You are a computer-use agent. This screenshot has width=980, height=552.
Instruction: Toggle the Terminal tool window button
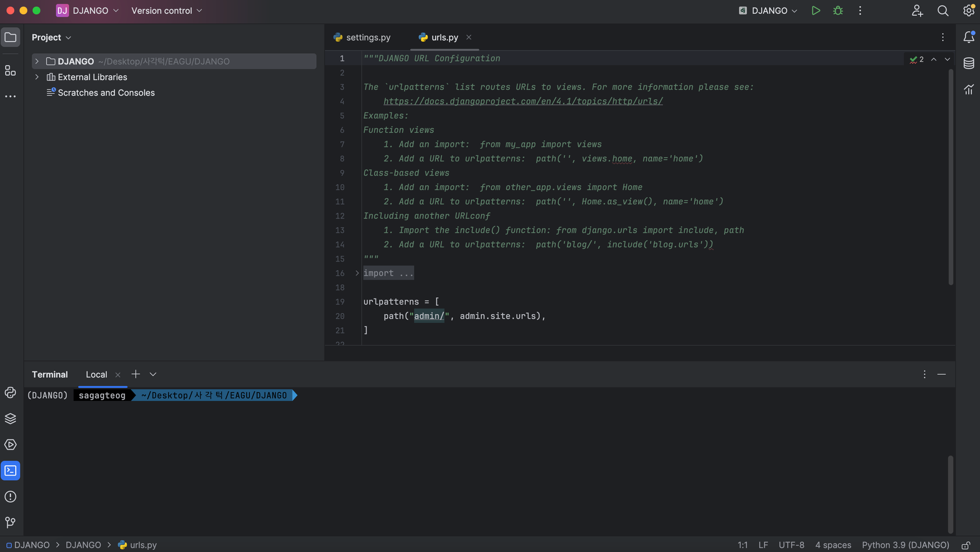pyautogui.click(x=10, y=470)
